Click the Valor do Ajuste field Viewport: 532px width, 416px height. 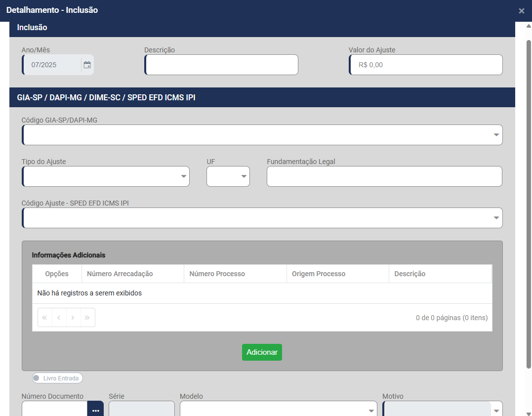pyautogui.click(x=426, y=65)
